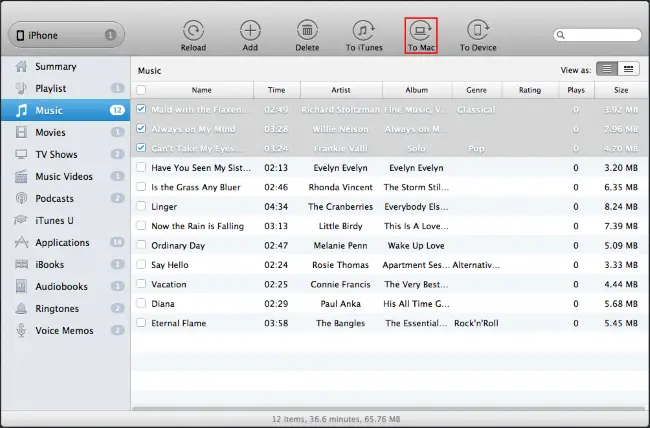Open Podcasts category

pyautogui.click(x=65, y=198)
